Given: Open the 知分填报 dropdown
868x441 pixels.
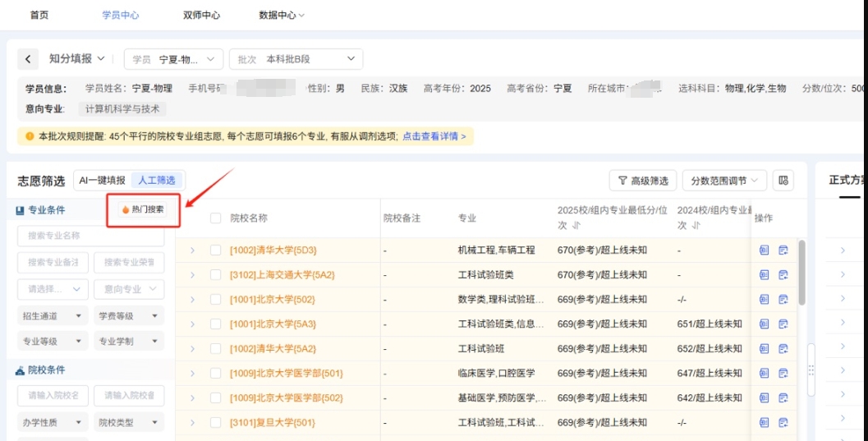Looking at the screenshot, I should tap(77, 58).
